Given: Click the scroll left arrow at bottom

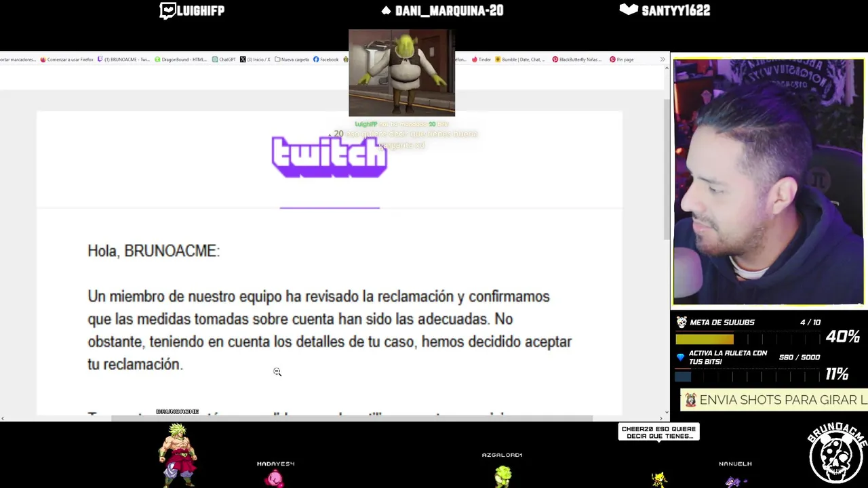Looking at the screenshot, I should (3, 418).
